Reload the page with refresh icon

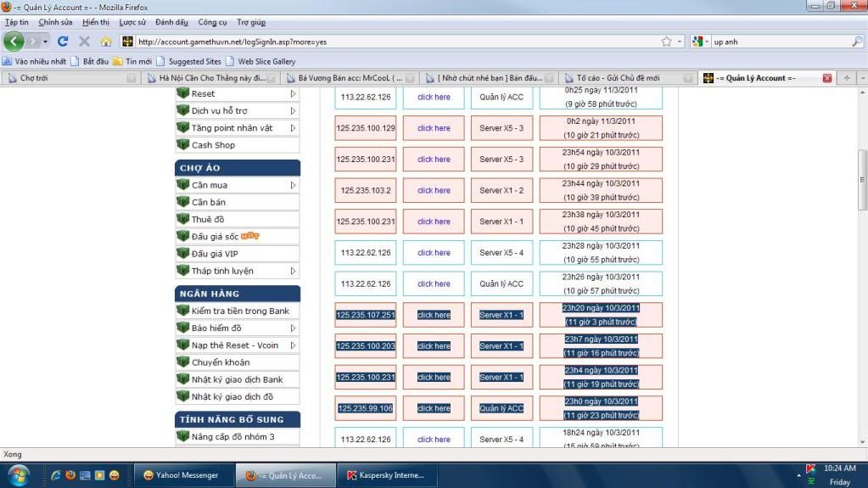click(x=63, y=42)
